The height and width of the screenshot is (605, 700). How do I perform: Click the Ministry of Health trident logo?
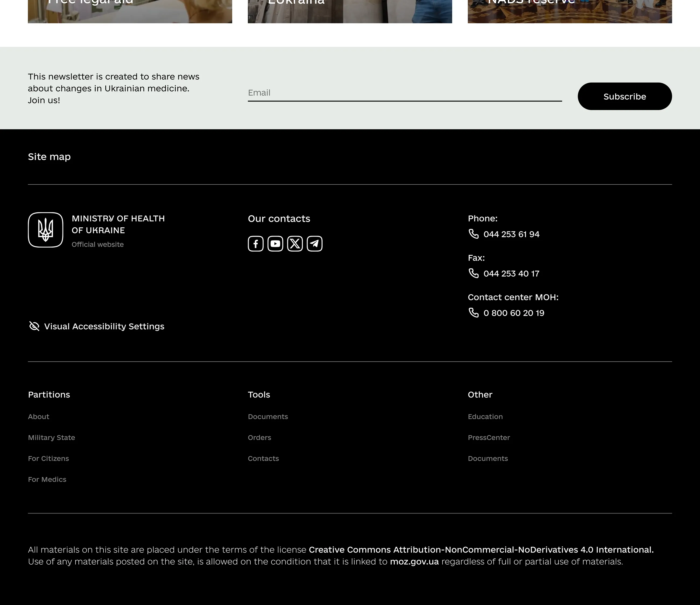[x=45, y=230]
